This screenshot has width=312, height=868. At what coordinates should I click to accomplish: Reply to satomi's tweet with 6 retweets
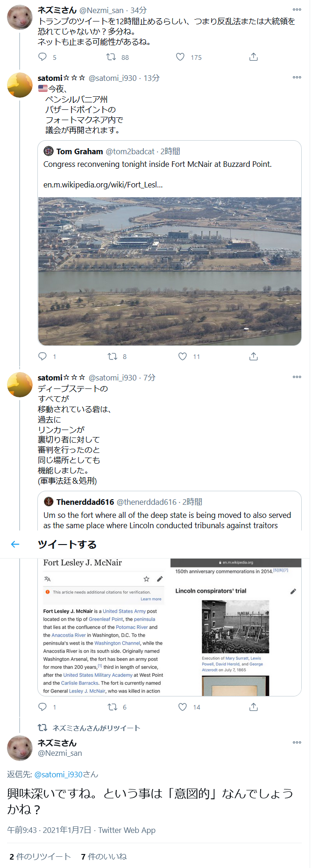click(x=43, y=707)
